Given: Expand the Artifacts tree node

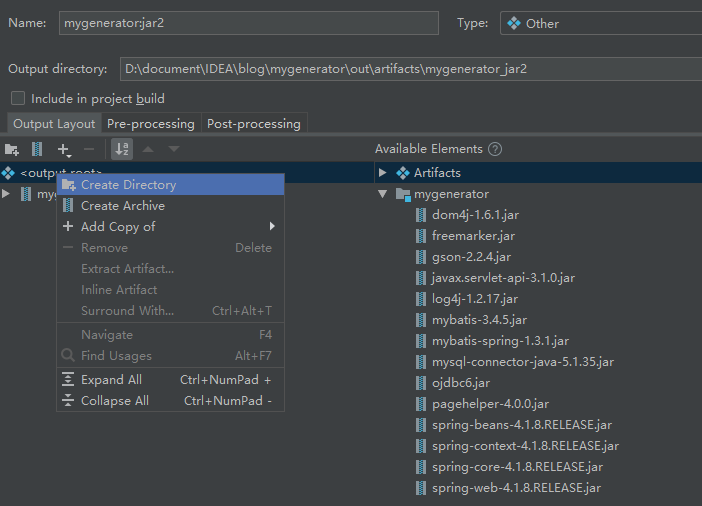Looking at the screenshot, I should click(382, 173).
